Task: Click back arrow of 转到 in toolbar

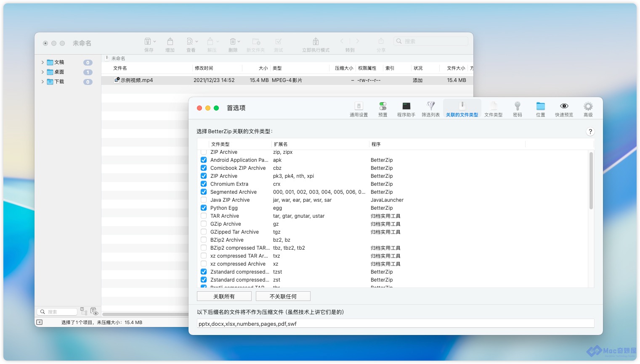Action: click(342, 41)
